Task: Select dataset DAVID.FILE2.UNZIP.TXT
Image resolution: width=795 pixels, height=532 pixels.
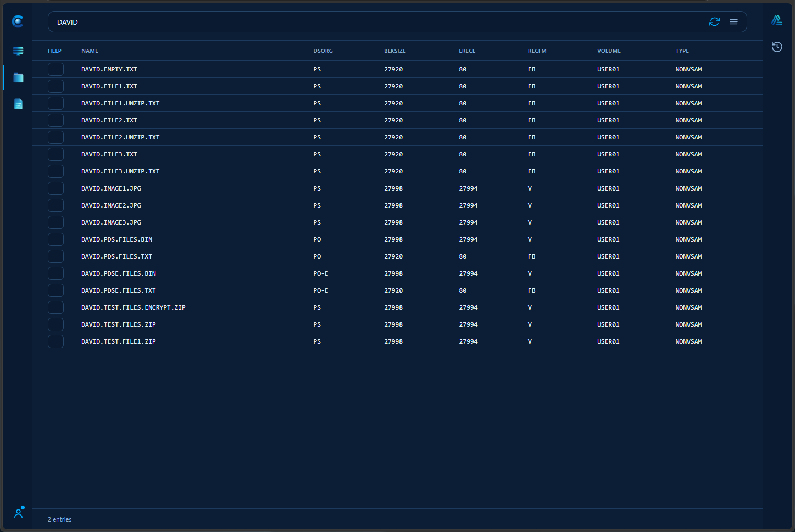Action: click(x=120, y=137)
